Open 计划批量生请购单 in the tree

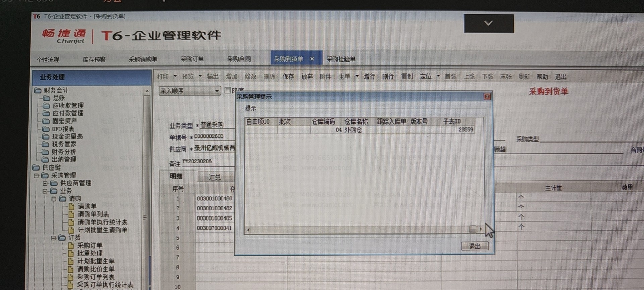tap(102, 230)
